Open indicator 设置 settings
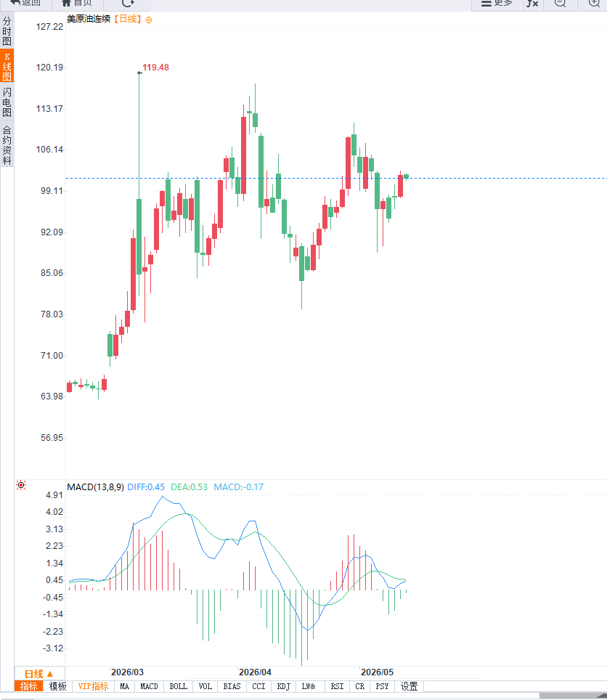607x700 pixels. (x=410, y=687)
